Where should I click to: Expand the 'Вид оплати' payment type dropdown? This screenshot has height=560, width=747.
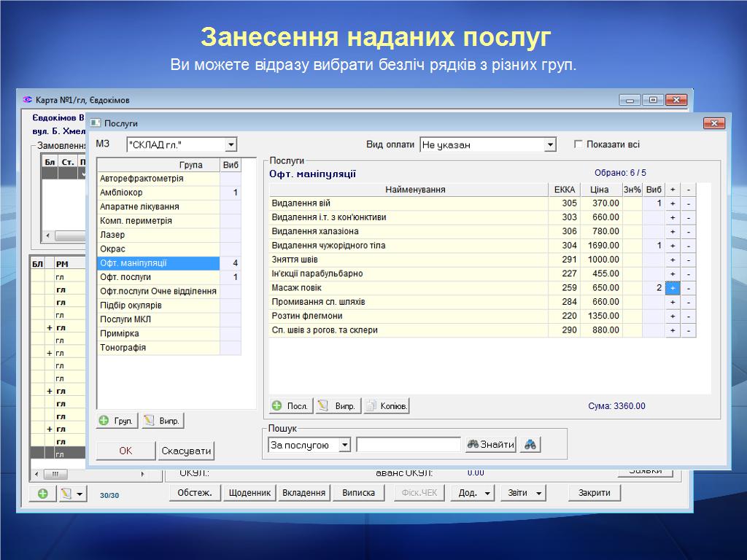[x=550, y=145]
